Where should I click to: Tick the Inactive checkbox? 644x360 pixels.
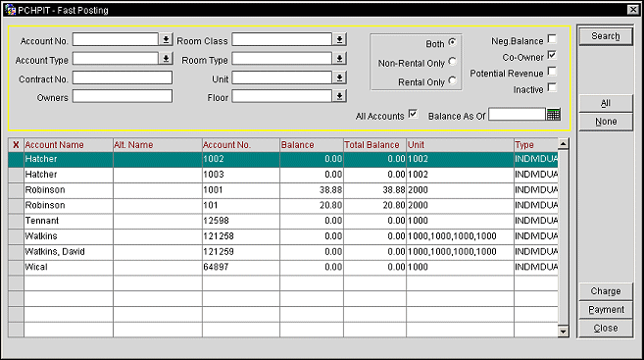pos(552,87)
